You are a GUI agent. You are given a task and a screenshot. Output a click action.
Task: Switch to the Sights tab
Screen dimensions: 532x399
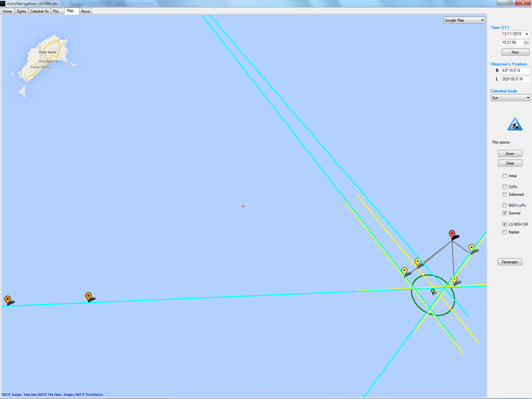21,11
